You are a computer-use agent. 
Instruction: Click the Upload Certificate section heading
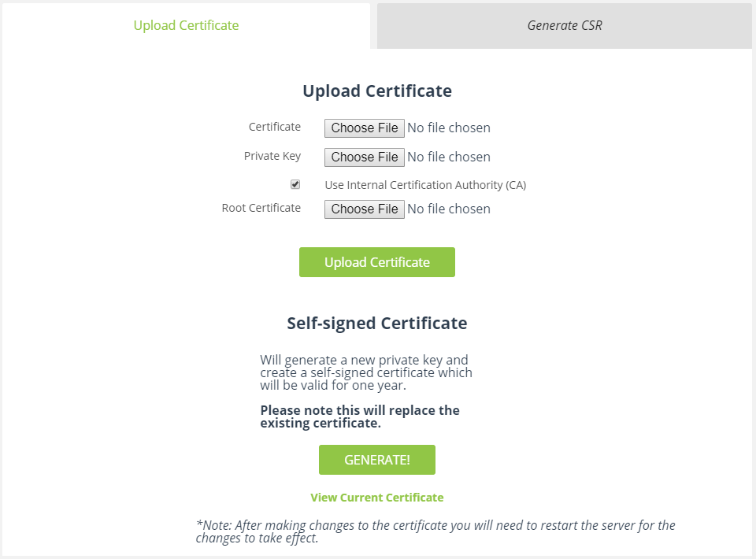[x=377, y=91]
